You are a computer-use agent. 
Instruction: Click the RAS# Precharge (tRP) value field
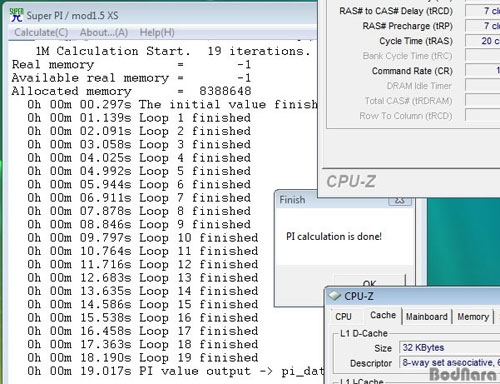[483, 26]
